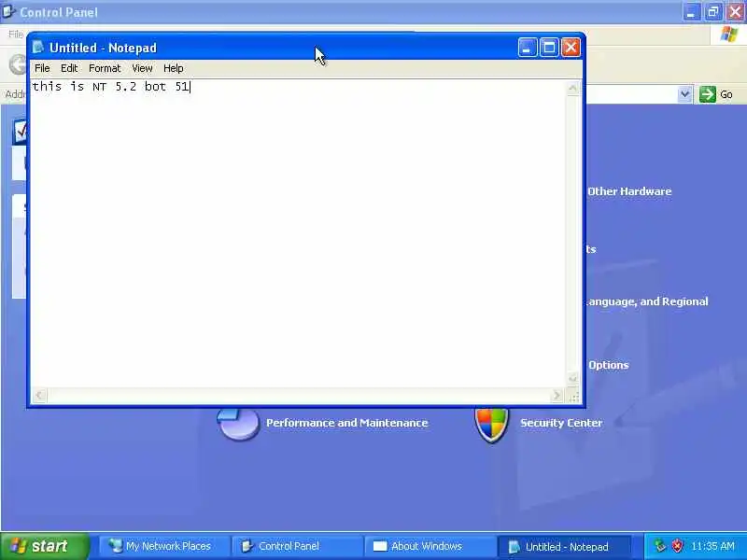Open the Start menu
This screenshot has width=747, height=560.
point(44,546)
